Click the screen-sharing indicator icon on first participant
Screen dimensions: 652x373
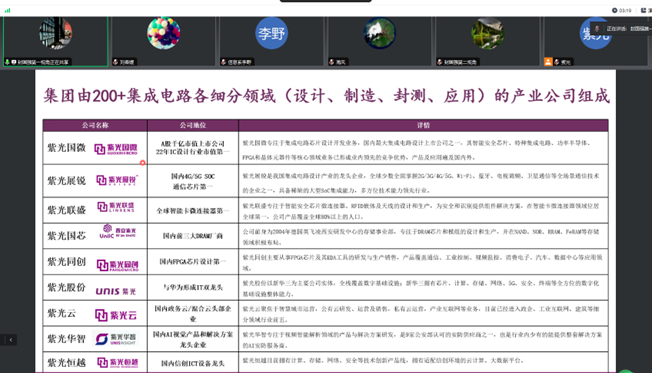14,62
